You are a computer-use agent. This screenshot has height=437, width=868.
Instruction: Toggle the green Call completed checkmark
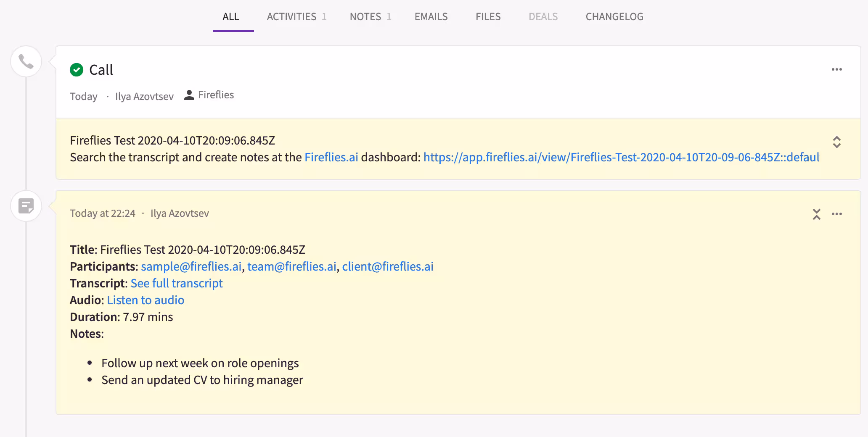point(77,70)
